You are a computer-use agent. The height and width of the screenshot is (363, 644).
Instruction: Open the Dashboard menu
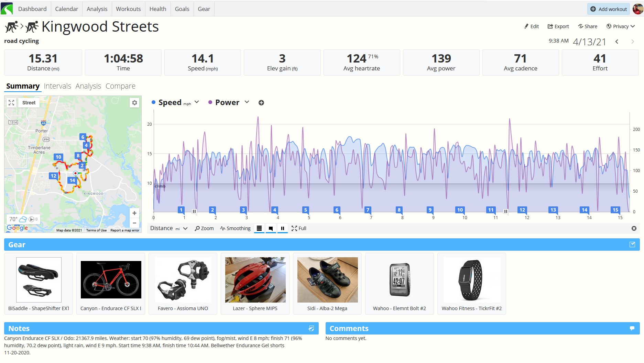[32, 9]
